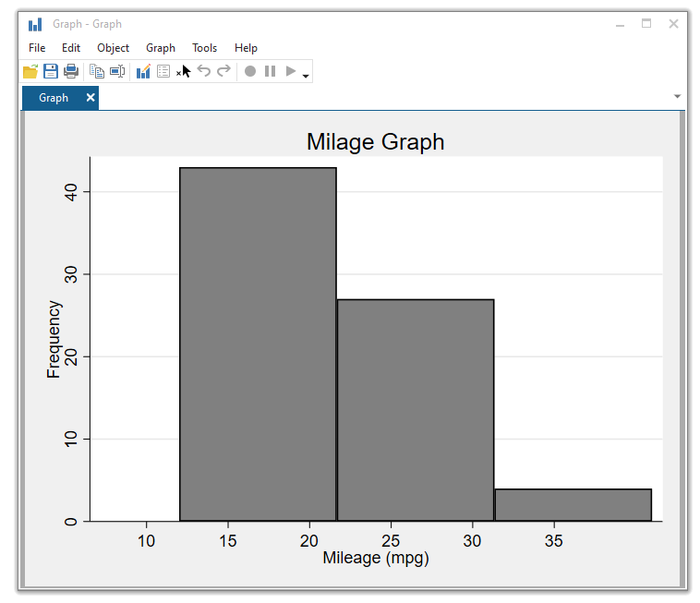
Task: Click the Milage Graph title text
Action: click(375, 142)
